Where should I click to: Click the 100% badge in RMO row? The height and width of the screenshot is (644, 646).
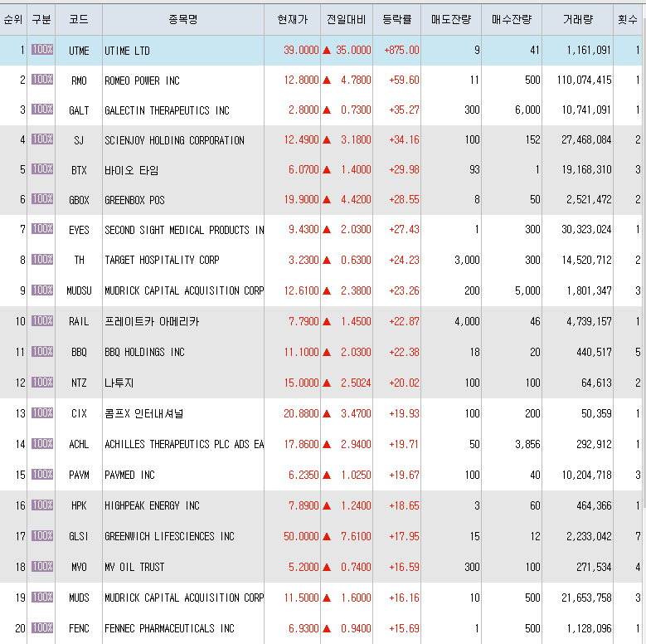pyautogui.click(x=42, y=79)
